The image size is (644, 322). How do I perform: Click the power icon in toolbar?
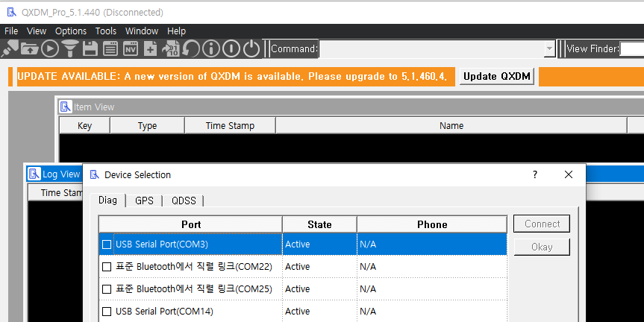point(251,48)
